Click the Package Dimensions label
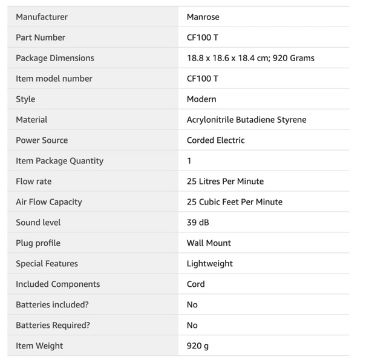This screenshot has height=360, width=369. [55, 58]
